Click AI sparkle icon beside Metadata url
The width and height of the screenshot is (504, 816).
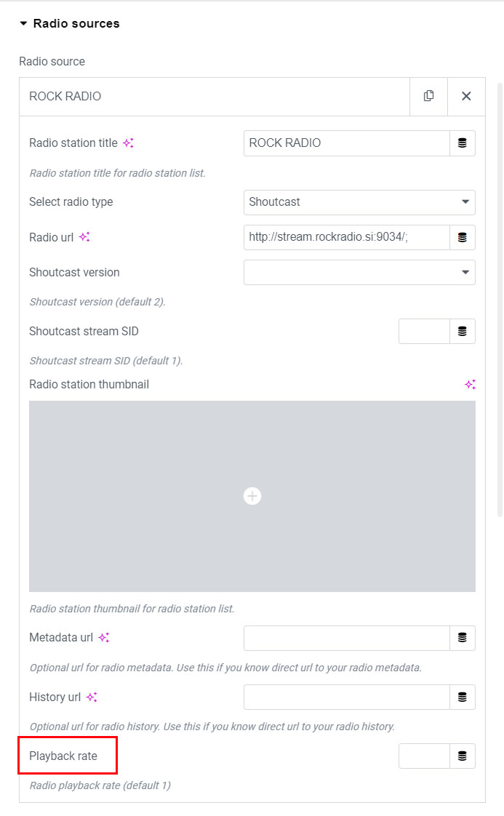coord(104,638)
